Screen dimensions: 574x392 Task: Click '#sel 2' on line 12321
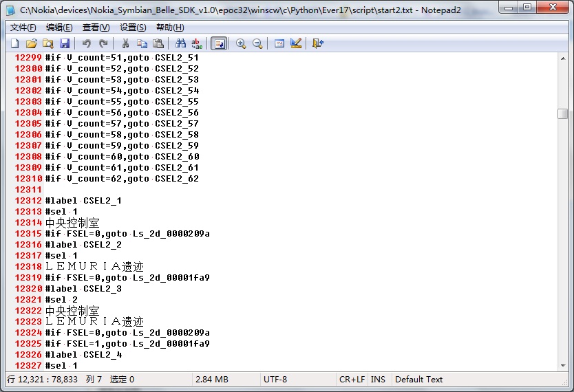point(61,299)
